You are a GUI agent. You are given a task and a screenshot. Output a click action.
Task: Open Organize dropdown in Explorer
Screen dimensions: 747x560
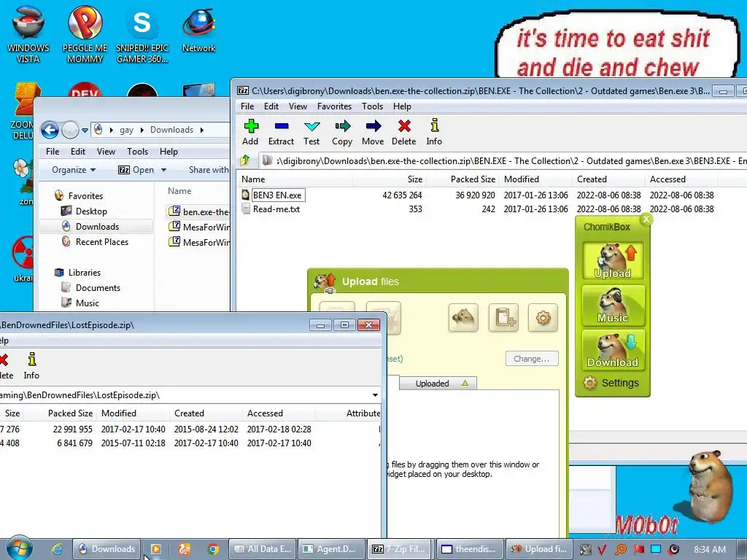tap(74, 170)
